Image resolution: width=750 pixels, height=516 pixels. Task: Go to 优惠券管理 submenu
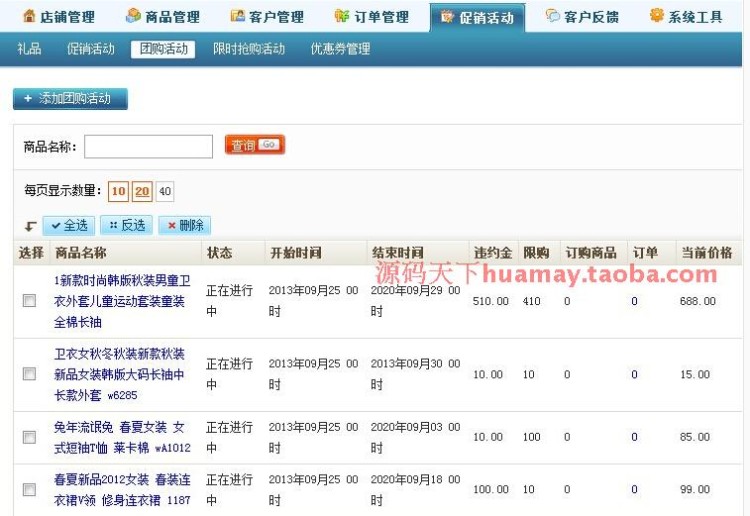coord(341,49)
